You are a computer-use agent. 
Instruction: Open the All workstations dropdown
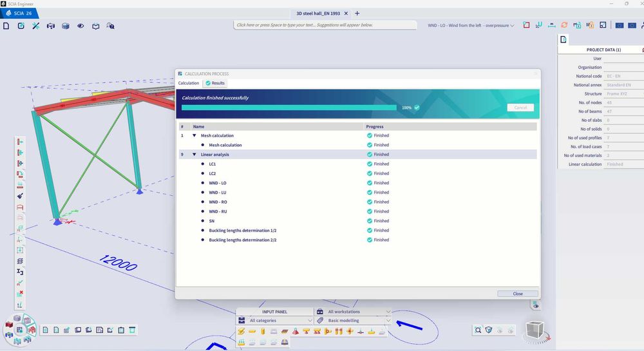click(354, 312)
